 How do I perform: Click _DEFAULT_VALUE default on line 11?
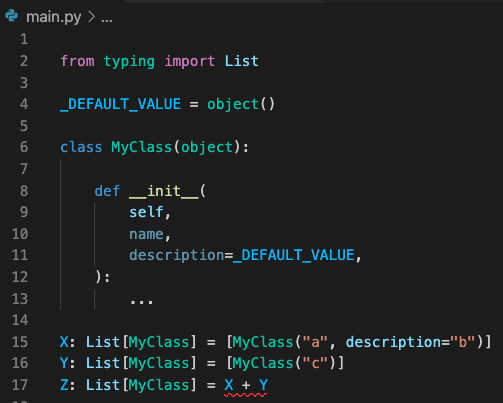[x=294, y=256]
